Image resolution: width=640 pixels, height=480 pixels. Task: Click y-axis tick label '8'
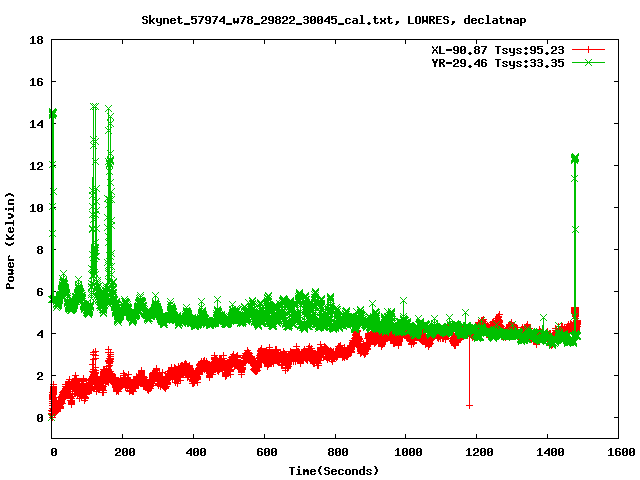(40, 250)
